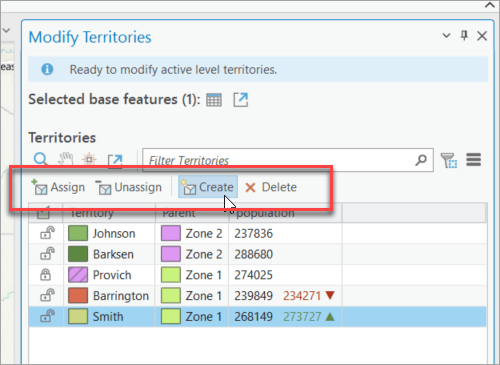This screenshot has width=500, height=365.
Task: Open Modify Territories pane options dropdown chevron
Action: point(446,36)
